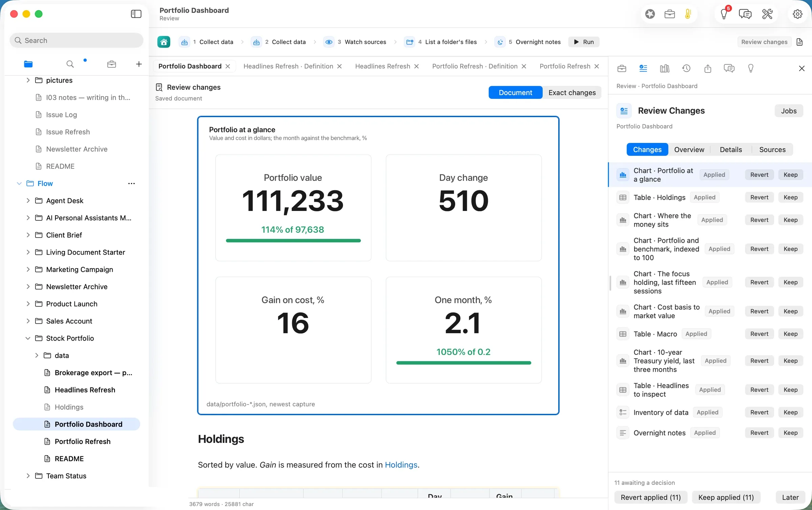Revert the Table · Holdings change

759,197
